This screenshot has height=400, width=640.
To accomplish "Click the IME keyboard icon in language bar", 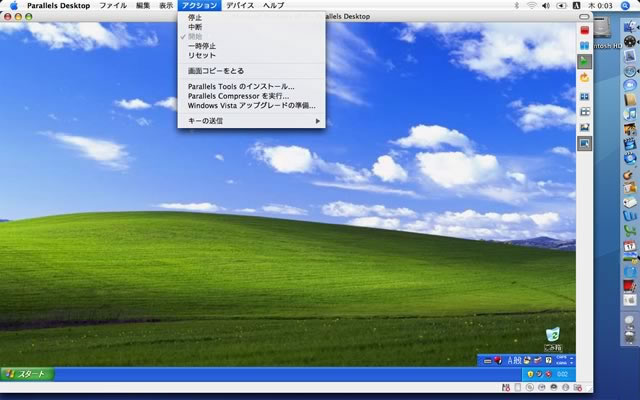I will click(487, 361).
